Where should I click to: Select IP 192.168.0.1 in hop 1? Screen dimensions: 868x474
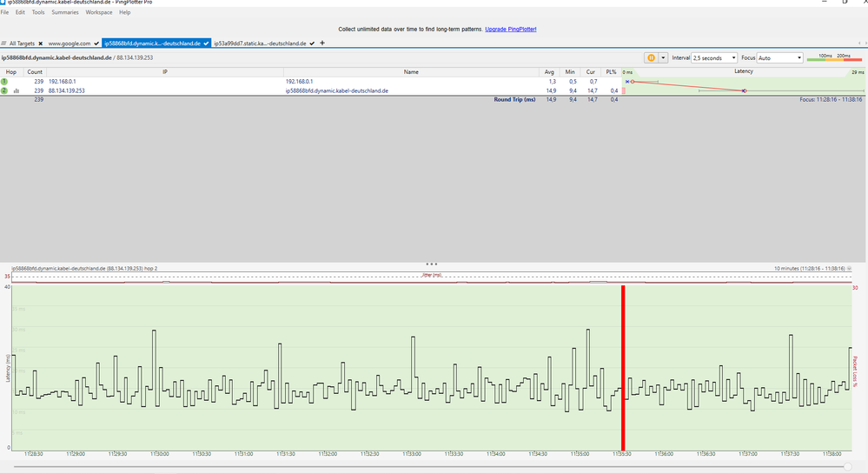(62, 82)
